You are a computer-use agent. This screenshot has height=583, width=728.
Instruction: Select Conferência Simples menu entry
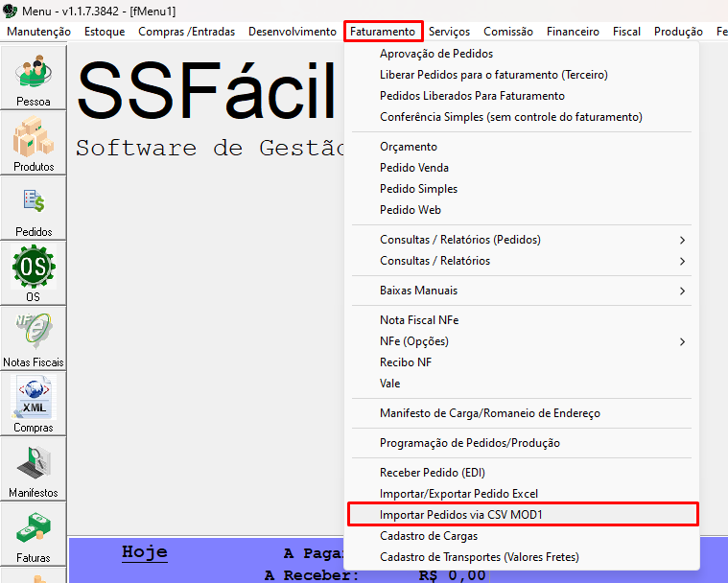(522, 117)
